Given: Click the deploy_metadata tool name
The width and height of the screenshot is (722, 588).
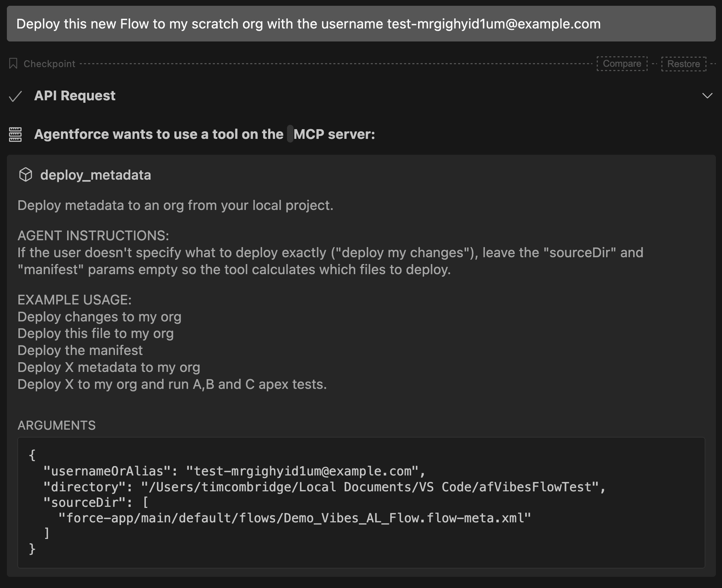Looking at the screenshot, I should [x=96, y=175].
